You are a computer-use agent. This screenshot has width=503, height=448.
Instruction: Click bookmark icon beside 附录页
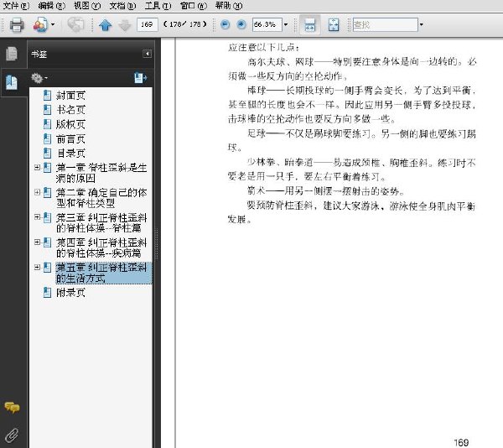pos(47,293)
